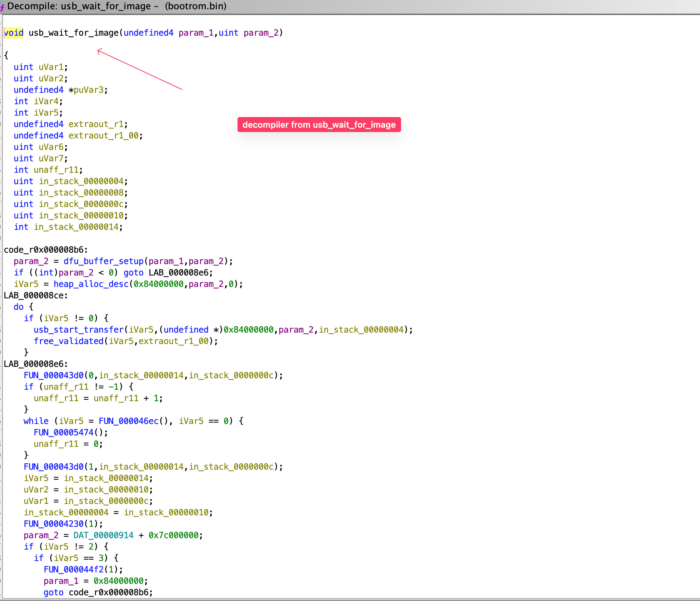
Task: Select 'int in_stack_00000014;' declaration
Action: tap(68, 227)
